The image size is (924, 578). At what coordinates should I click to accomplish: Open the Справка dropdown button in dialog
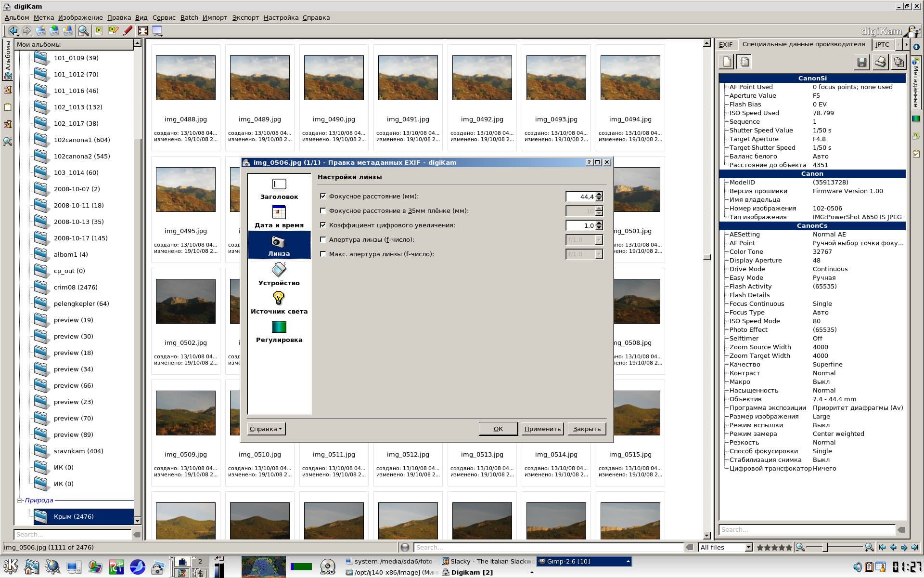[x=266, y=429]
